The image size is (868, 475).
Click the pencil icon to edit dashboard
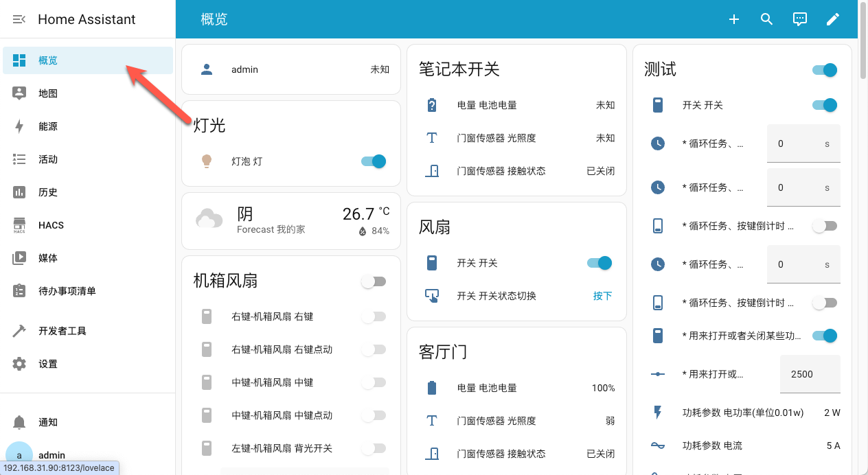tap(832, 19)
